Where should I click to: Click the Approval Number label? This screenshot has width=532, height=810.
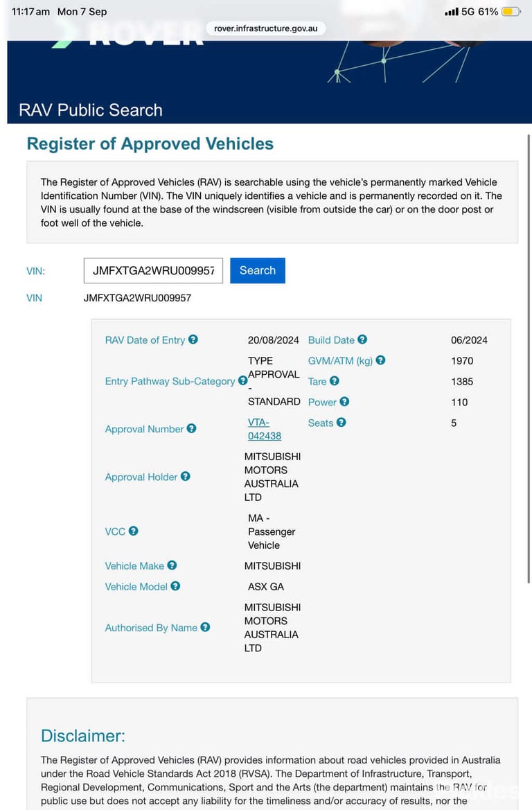point(144,429)
